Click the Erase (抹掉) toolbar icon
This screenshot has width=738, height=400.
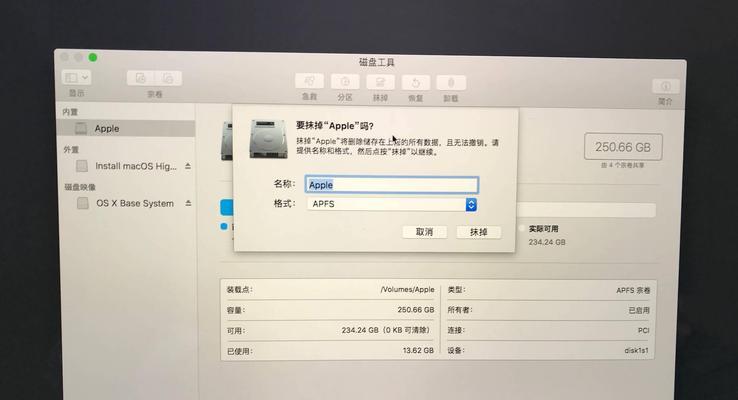point(380,82)
